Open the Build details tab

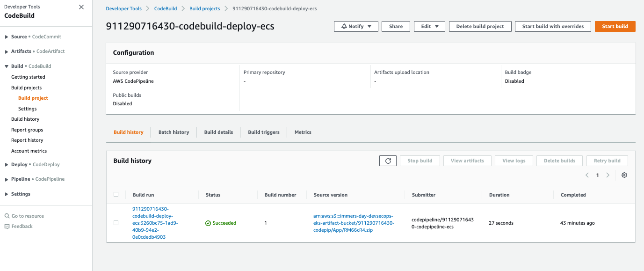218,132
